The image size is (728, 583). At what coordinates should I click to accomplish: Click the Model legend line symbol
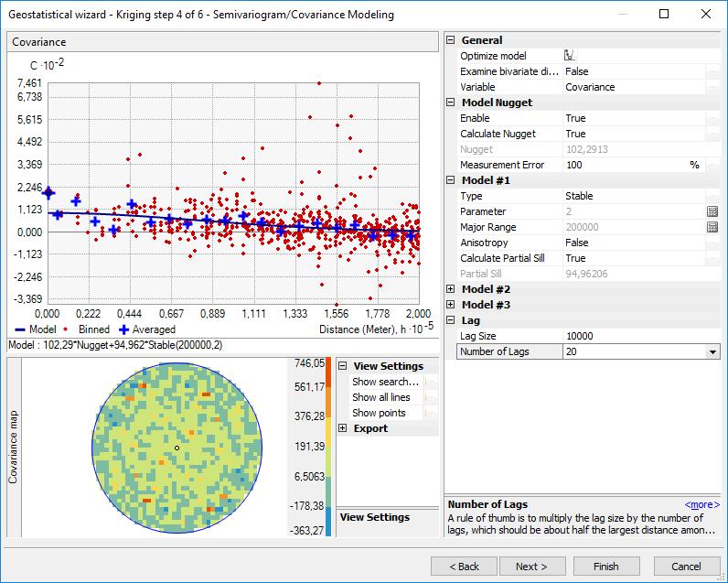(19, 329)
